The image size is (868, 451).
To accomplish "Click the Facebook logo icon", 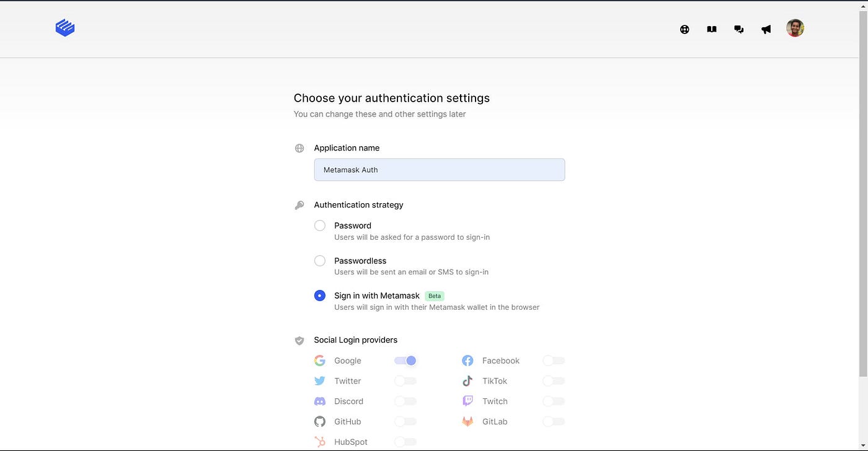I will point(467,361).
